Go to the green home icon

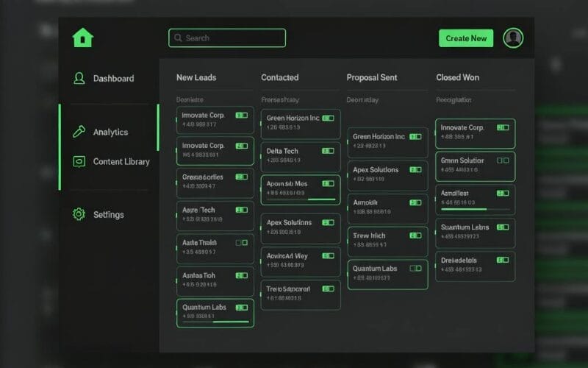[82, 38]
